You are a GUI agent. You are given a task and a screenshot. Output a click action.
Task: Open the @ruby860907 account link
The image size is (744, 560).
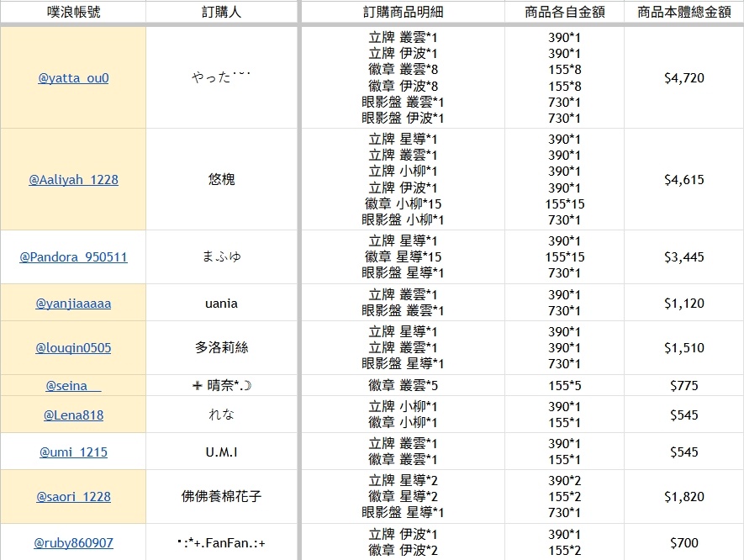click(x=73, y=543)
